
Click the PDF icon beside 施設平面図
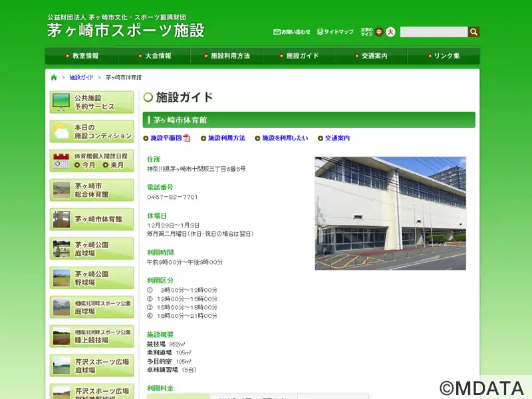point(187,138)
